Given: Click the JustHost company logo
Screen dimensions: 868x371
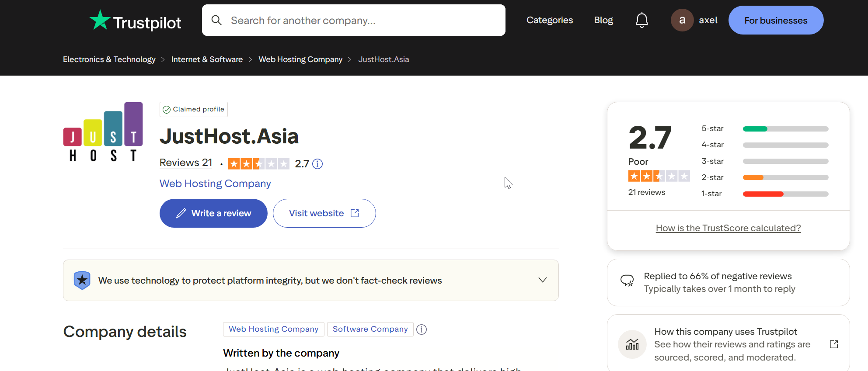Looking at the screenshot, I should 103,132.
